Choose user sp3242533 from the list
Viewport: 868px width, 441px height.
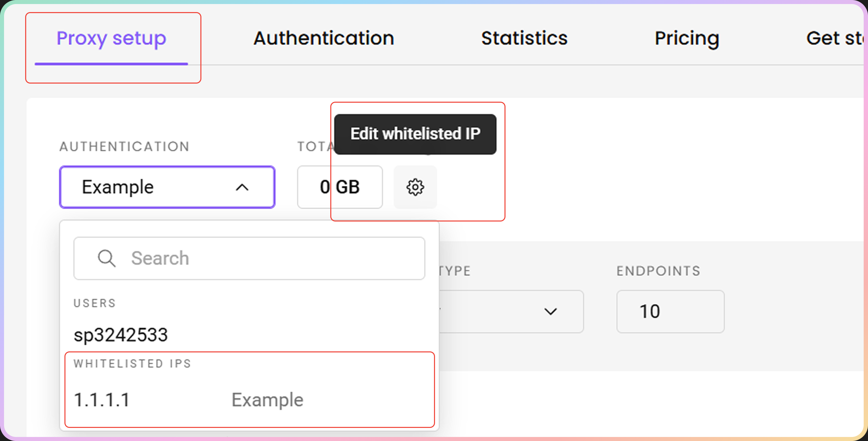[x=121, y=335]
